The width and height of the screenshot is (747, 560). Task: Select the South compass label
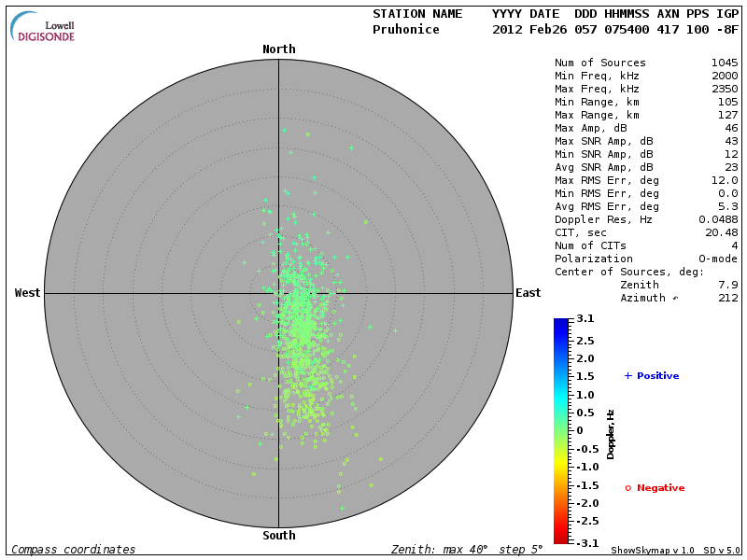(279, 536)
